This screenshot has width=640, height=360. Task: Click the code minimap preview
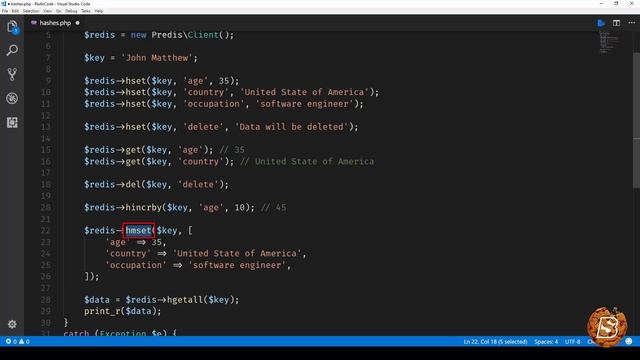click(609, 42)
